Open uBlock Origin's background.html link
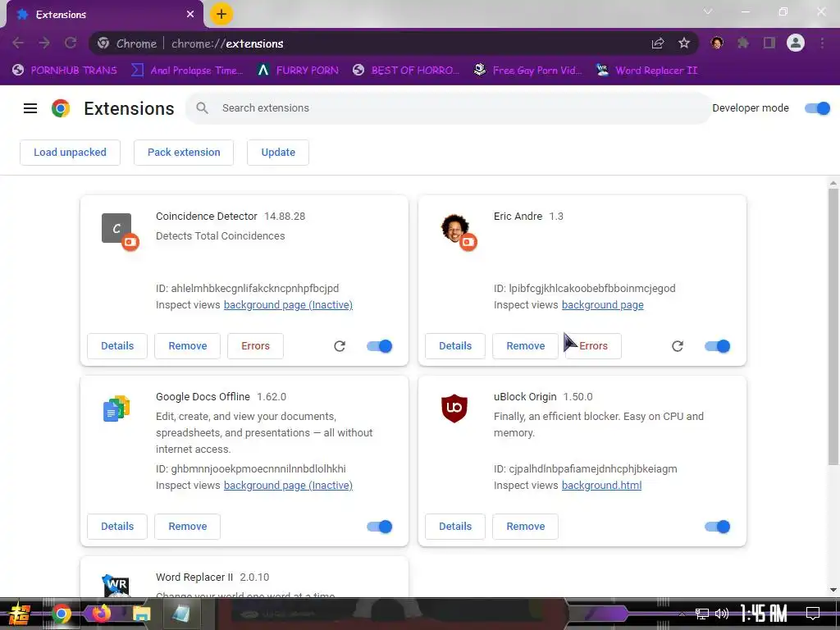The height and width of the screenshot is (630, 840). (601, 486)
